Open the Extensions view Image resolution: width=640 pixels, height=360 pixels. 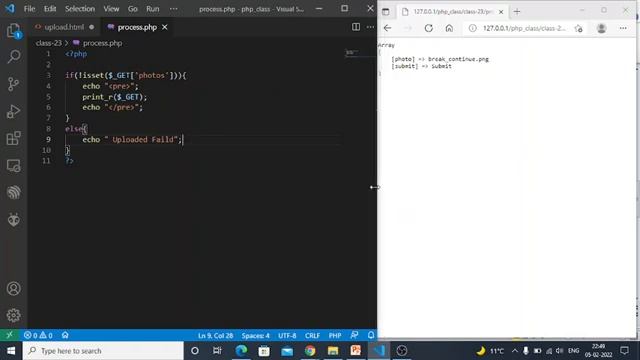tap(13, 138)
